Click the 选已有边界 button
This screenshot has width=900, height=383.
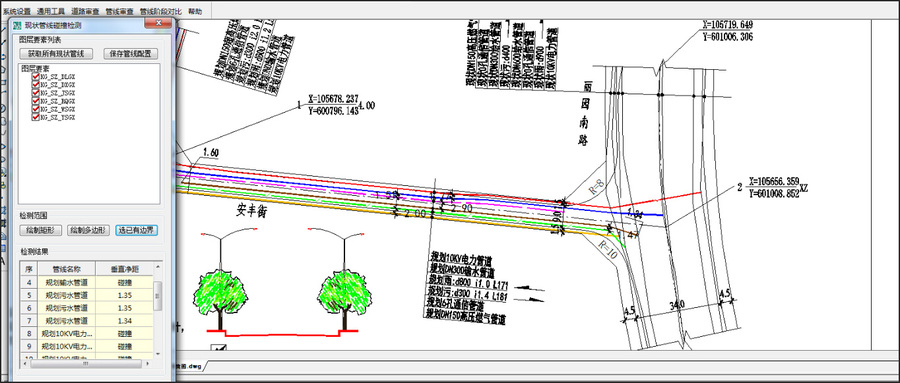[136, 230]
